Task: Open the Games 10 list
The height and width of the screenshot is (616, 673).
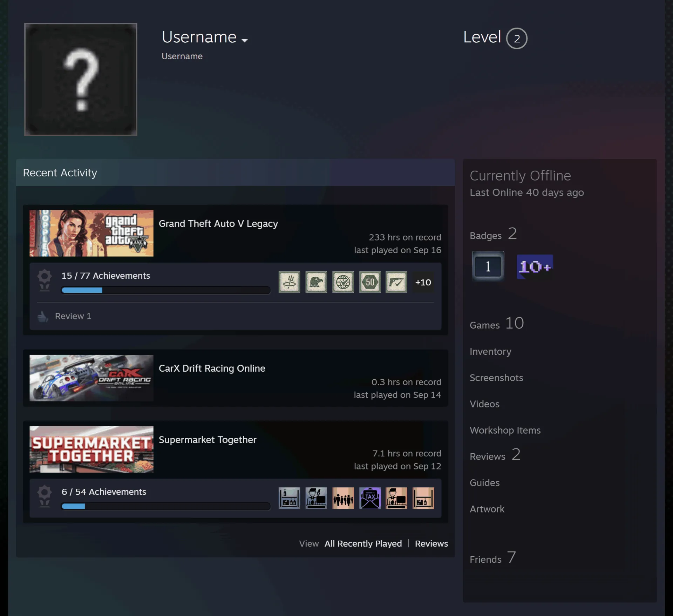Action: click(x=497, y=323)
